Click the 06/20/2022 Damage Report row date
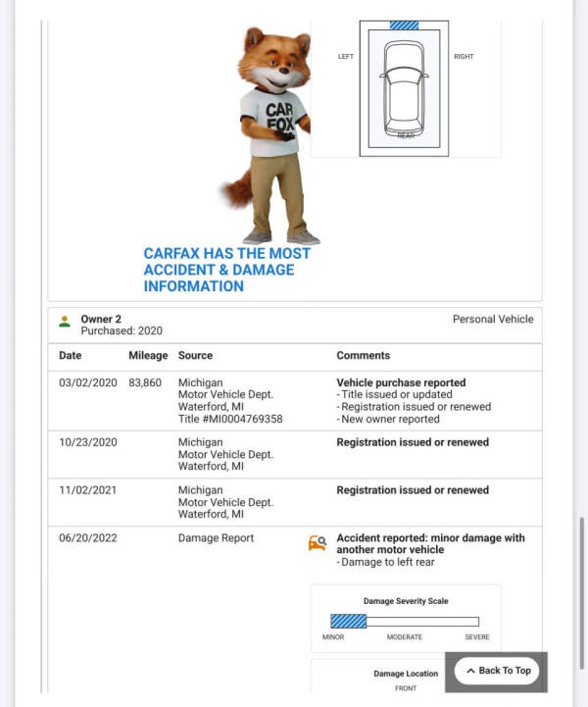Screen dimensions: 588x707 pos(88,538)
